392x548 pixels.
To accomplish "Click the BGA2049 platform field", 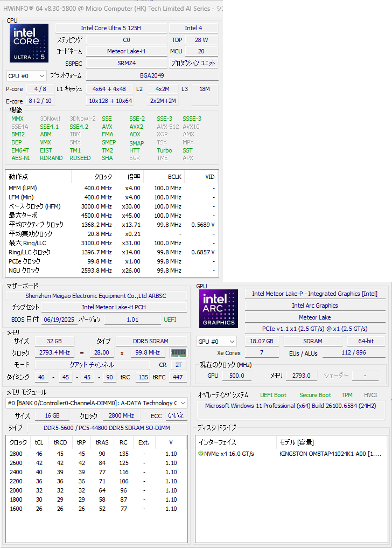I will click(152, 76).
